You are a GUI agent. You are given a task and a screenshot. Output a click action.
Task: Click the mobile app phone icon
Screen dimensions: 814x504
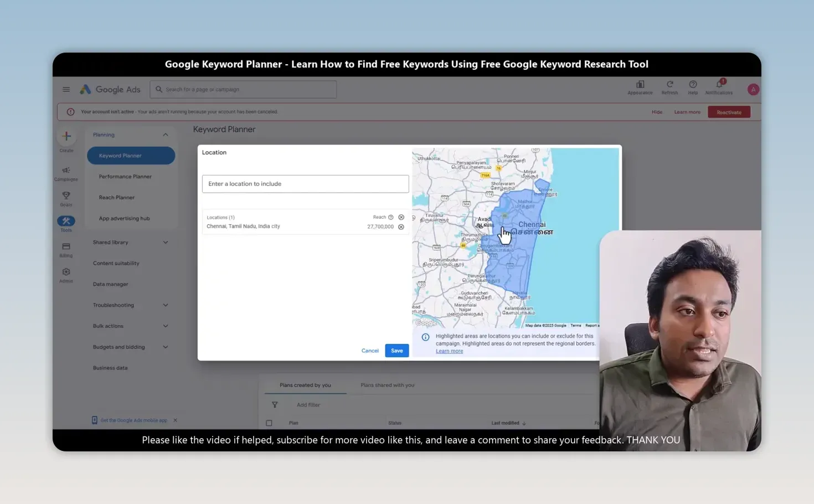tap(94, 420)
